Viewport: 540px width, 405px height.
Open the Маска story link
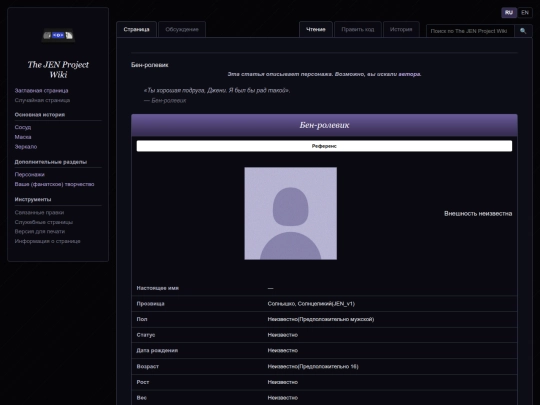click(23, 137)
